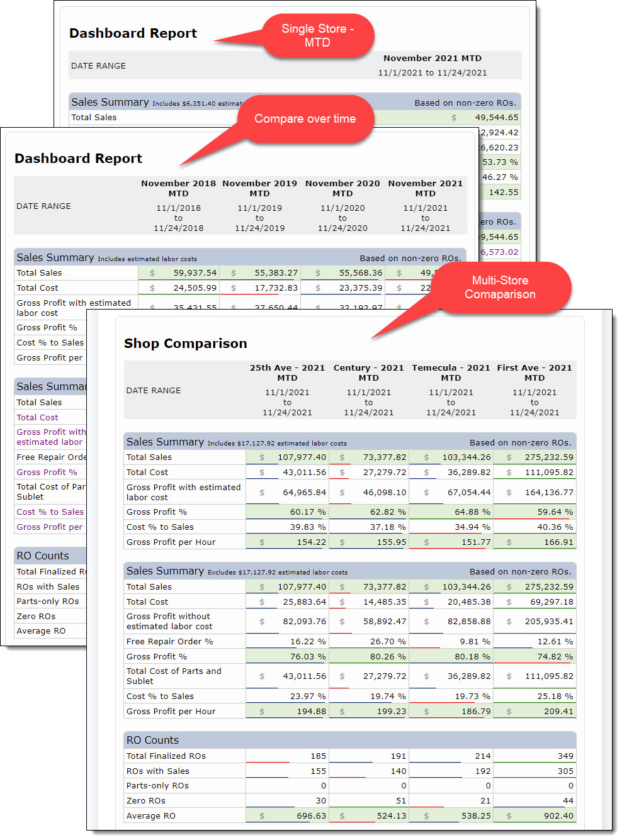Click the Total Sales value 55,383.27
The width and height of the screenshot is (622, 840).
[276, 273]
